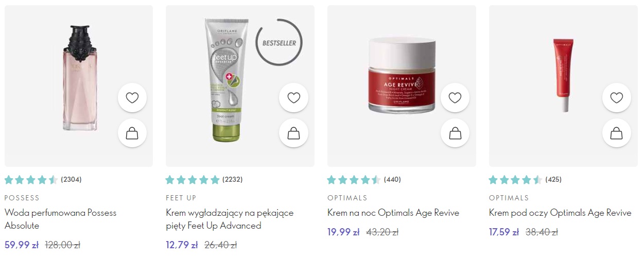Click the BESTSELLER badge on foot cream

coord(279,43)
